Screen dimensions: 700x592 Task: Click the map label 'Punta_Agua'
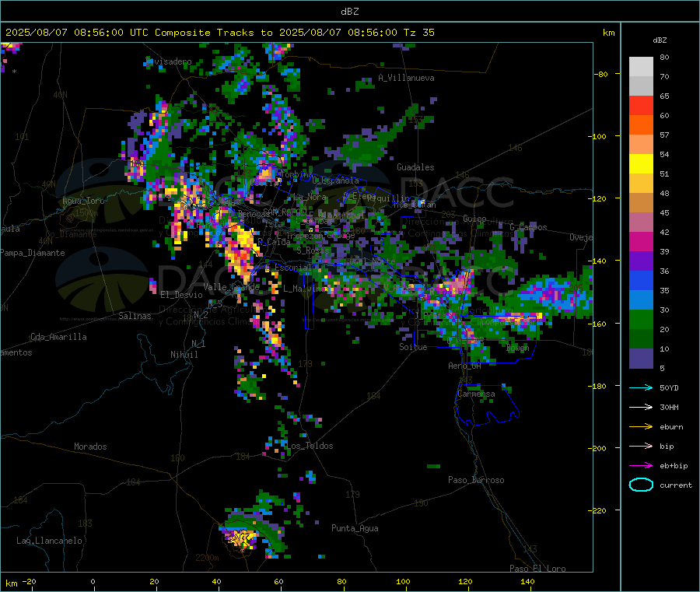355,528
